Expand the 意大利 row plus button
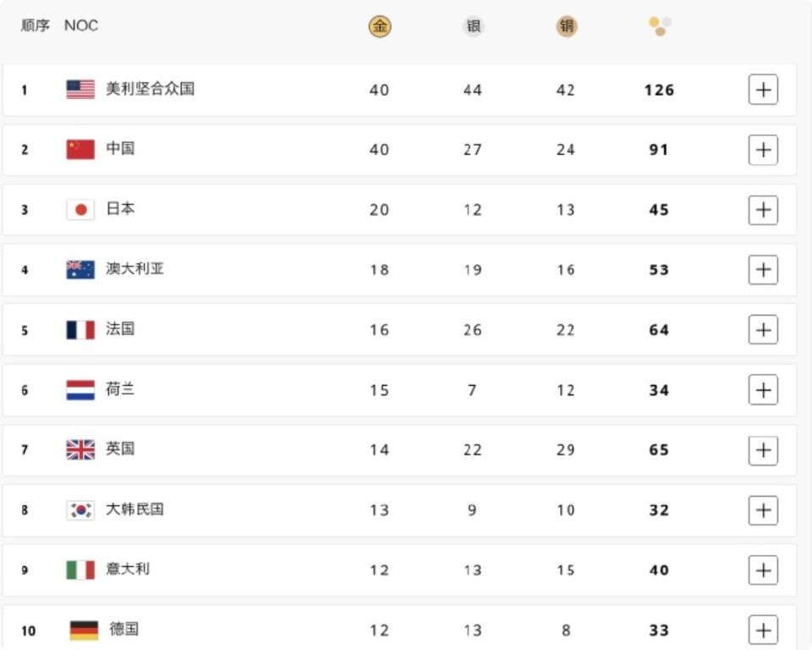The width and height of the screenshot is (812, 650). pos(763,570)
